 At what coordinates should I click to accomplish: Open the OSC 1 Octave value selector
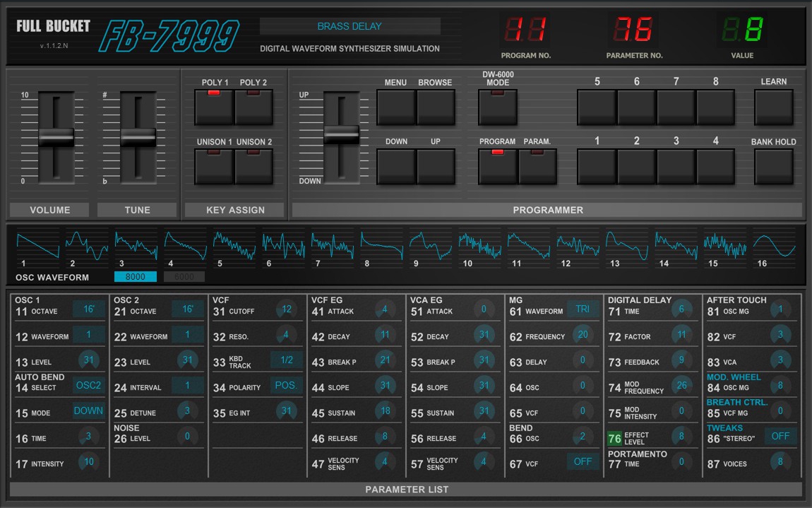(88, 309)
